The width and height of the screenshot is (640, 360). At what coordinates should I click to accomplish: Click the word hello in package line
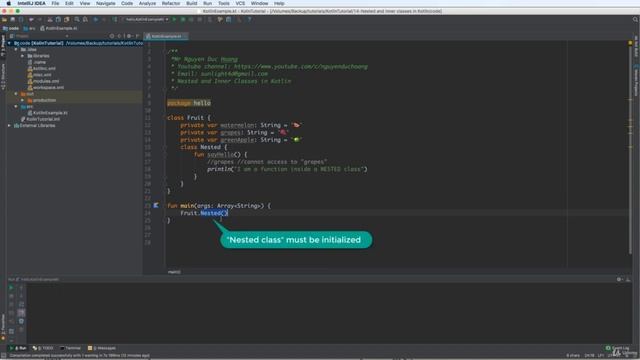202,103
